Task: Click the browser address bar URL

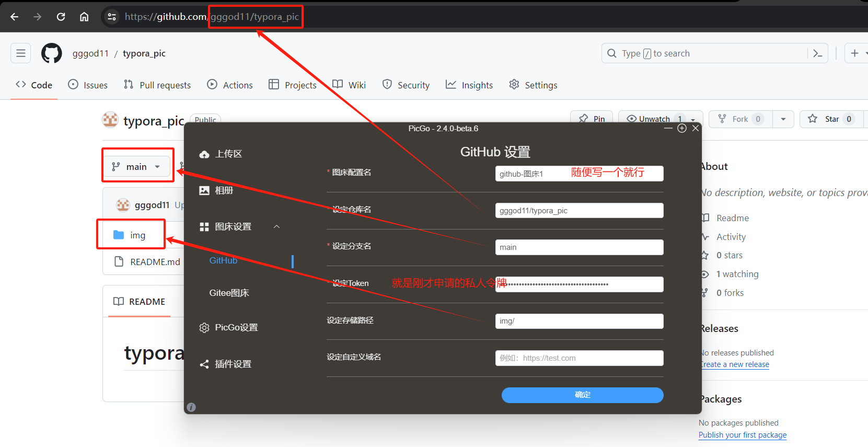Action: (212, 17)
